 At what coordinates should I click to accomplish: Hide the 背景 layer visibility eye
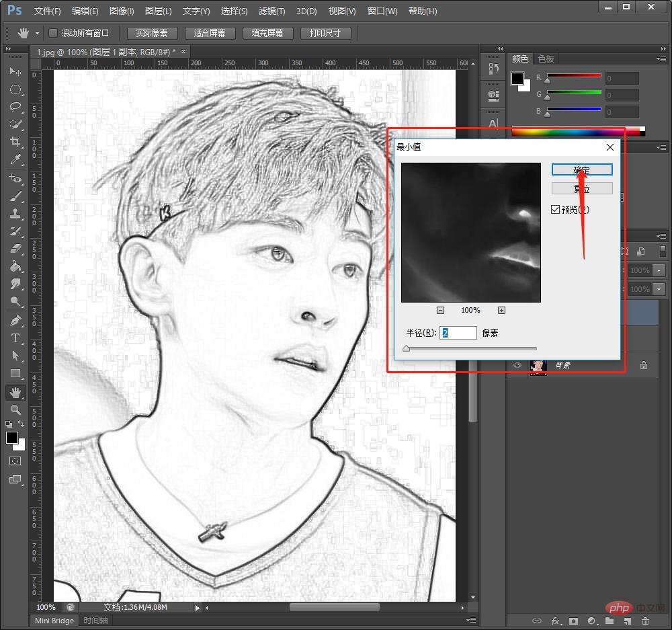pos(517,365)
